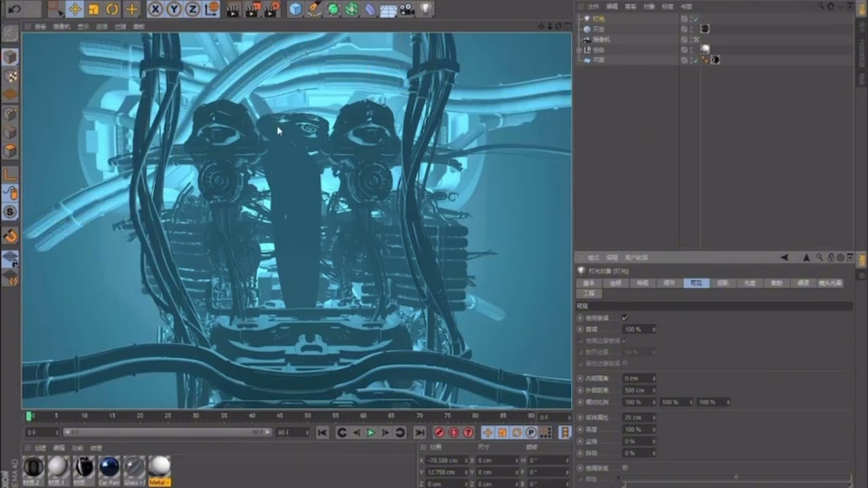Image resolution: width=868 pixels, height=488 pixels.
Task: Switch the coordinate system icon
Action: point(212,9)
